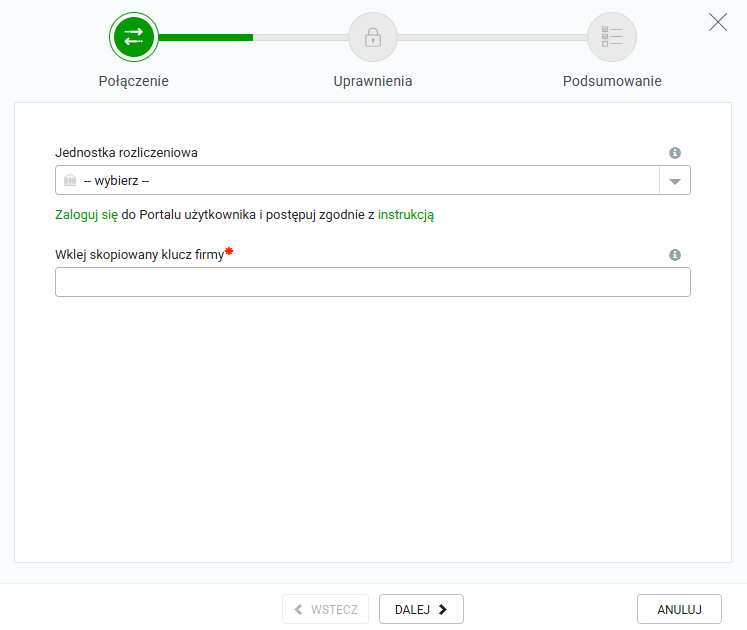The height and width of the screenshot is (630, 747).
Task: Click info icon beside Jednostka rozliczeniowa
Action: [x=675, y=153]
